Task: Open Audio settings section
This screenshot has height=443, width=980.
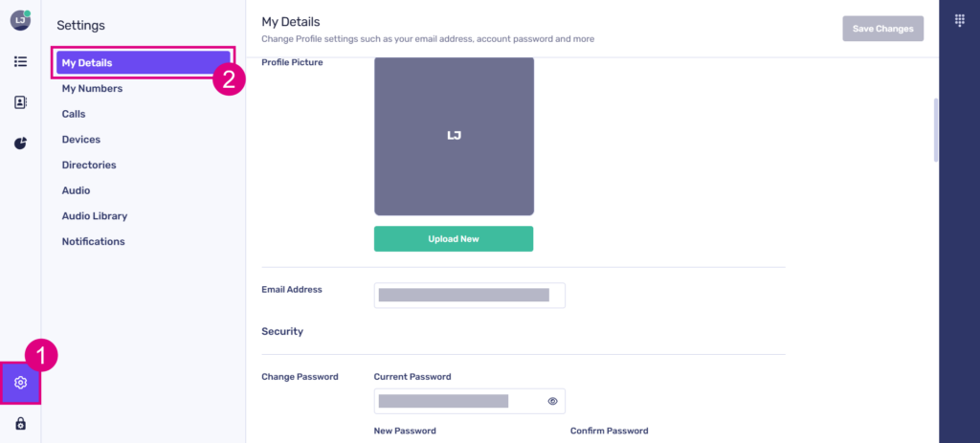Action: (77, 190)
